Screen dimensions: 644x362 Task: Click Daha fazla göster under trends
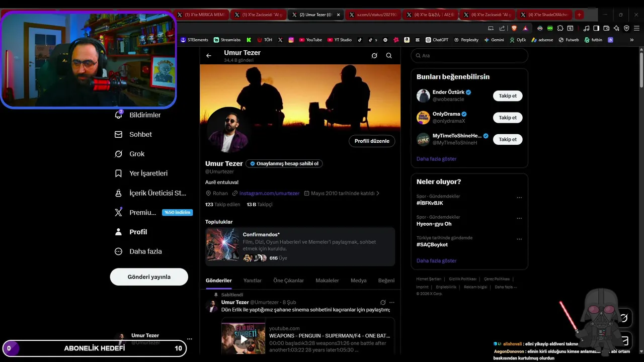[436, 261]
